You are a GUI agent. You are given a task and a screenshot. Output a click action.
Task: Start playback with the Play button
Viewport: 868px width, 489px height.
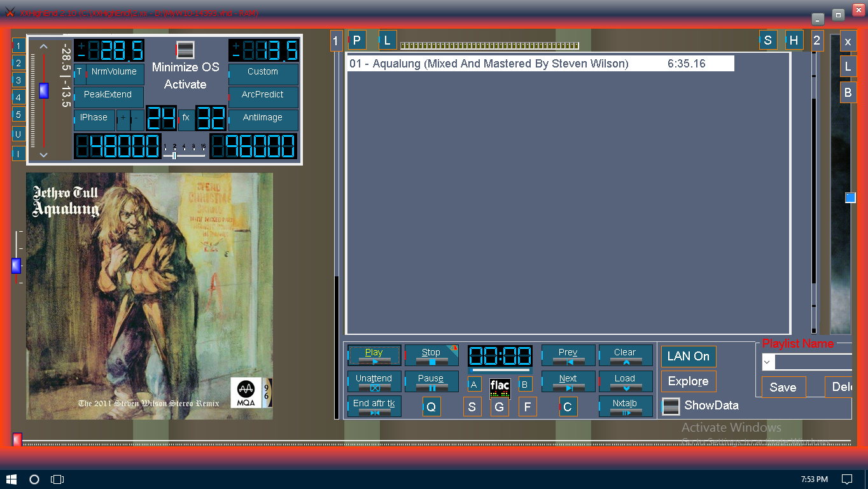pyautogui.click(x=374, y=355)
